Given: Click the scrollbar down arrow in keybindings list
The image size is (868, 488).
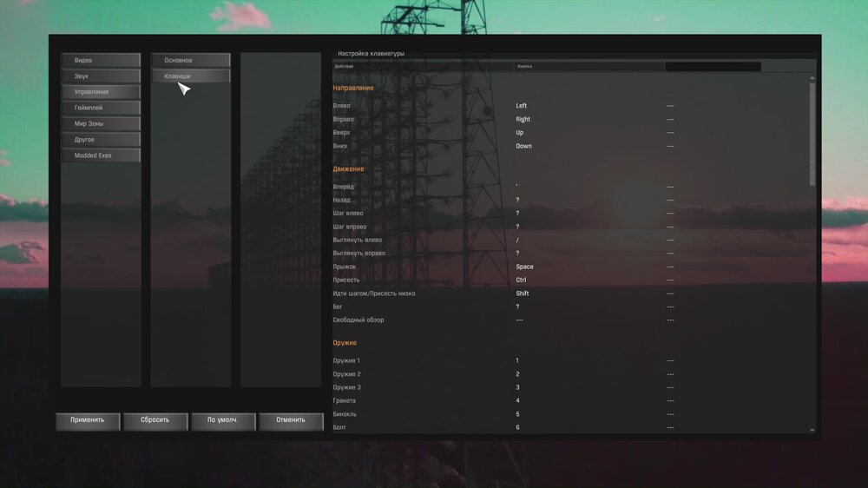Looking at the screenshot, I should (812, 430).
